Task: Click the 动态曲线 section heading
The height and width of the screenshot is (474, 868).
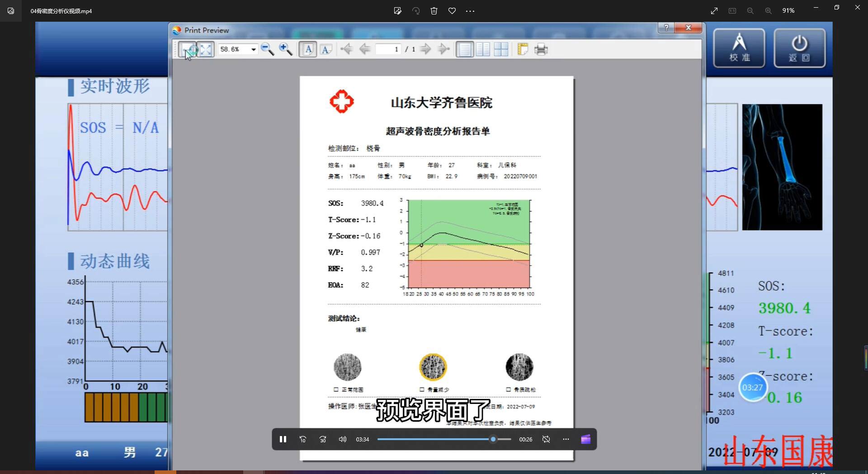Action: coord(115,261)
